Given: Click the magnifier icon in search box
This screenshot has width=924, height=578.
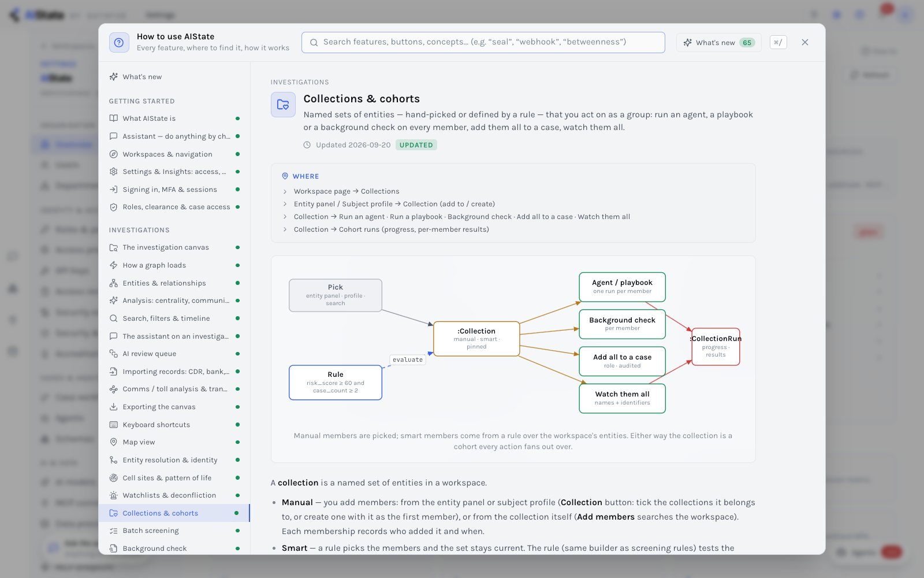Looking at the screenshot, I should point(314,42).
